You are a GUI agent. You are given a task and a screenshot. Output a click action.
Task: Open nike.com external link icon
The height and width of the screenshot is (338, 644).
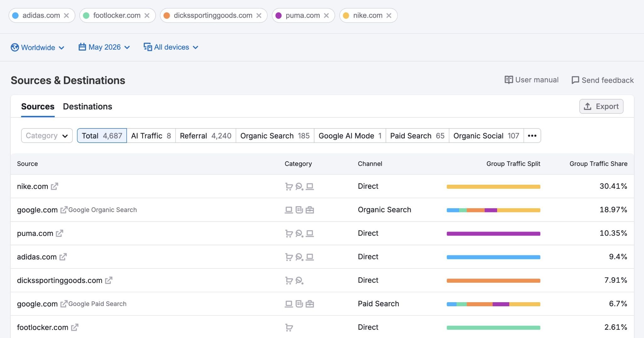coord(54,186)
